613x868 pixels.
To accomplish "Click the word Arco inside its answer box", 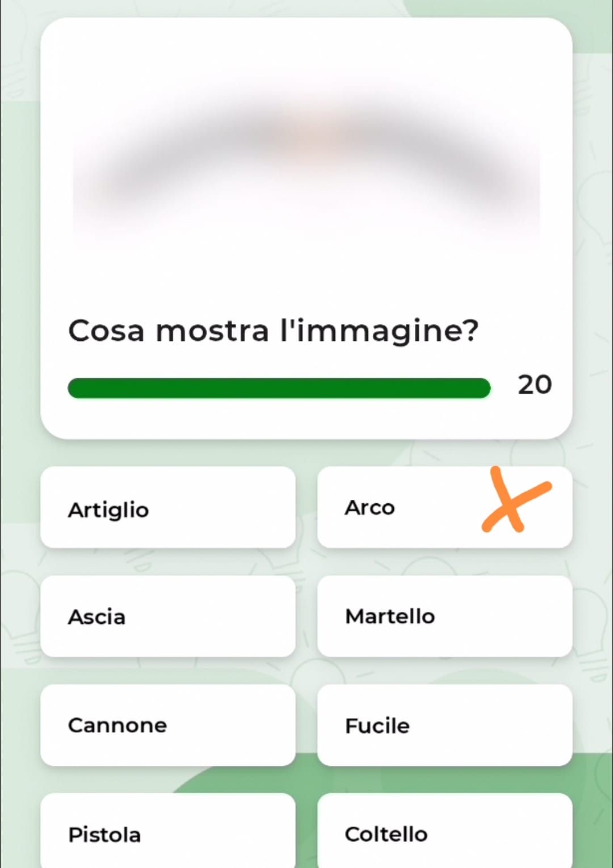I will coord(370,507).
